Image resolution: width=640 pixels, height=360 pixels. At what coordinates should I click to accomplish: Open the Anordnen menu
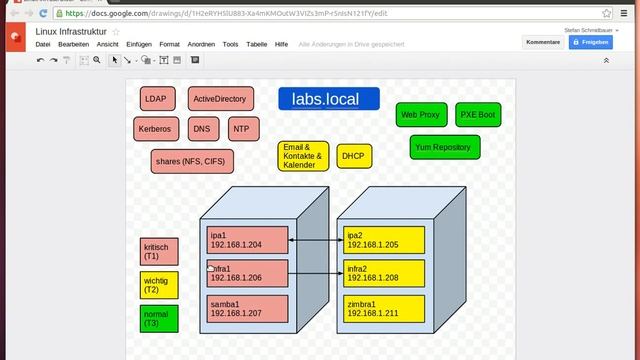coord(201,44)
